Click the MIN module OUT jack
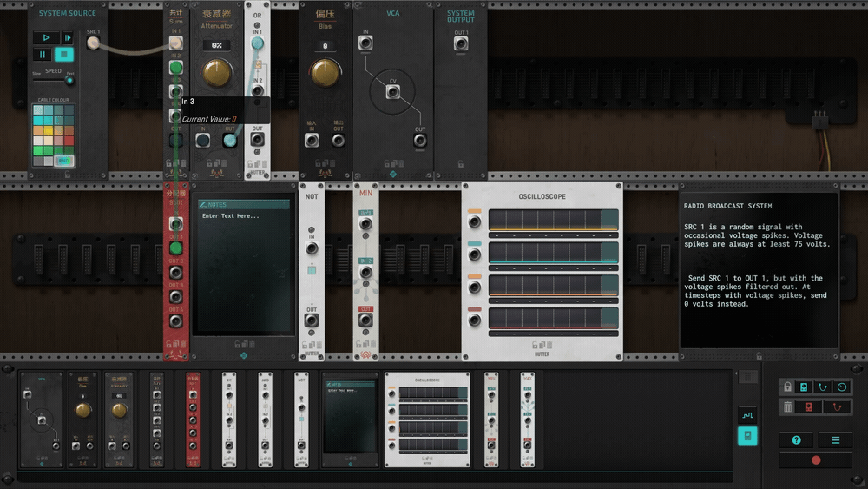The width and height of the screenshot is (868, 489). click(365, 320)
